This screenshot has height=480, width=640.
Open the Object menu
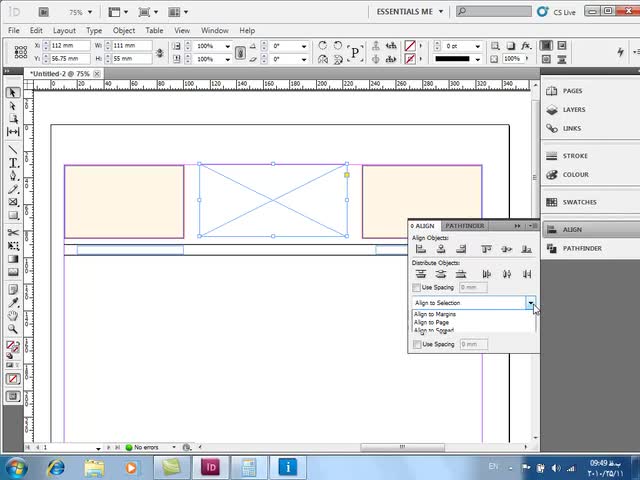point(124,31)
